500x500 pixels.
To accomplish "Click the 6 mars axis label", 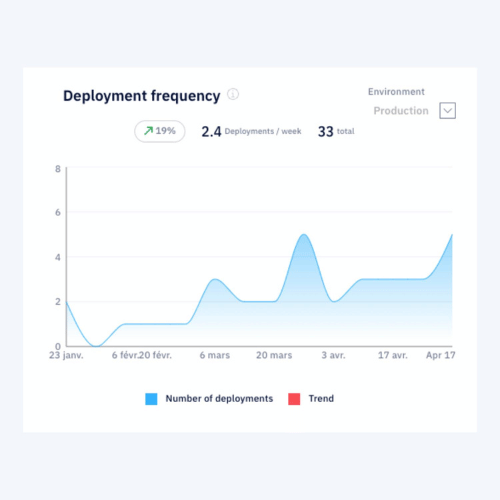I will 215,355.
